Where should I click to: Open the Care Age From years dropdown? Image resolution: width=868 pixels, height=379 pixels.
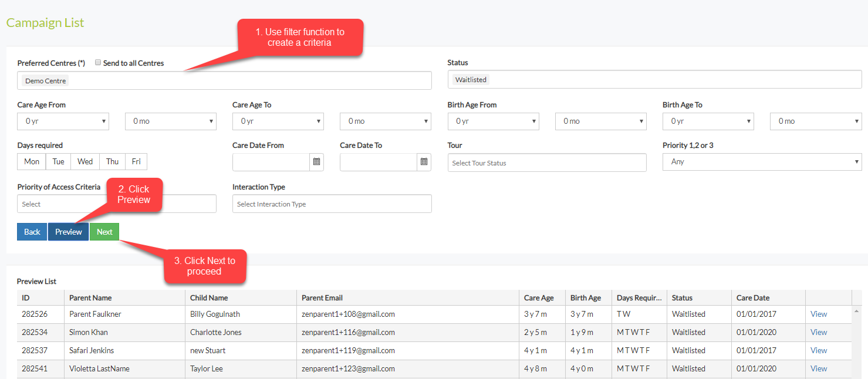(63, 121)
